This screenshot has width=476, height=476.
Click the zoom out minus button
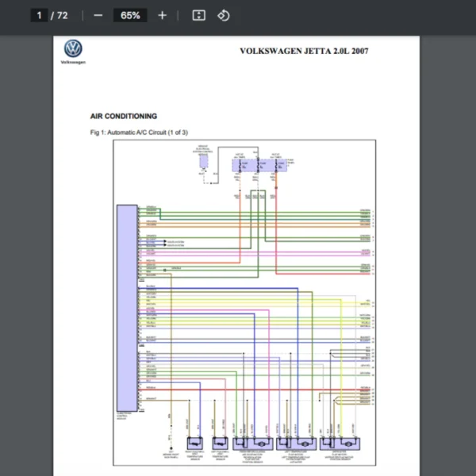[x=98, y=15]
